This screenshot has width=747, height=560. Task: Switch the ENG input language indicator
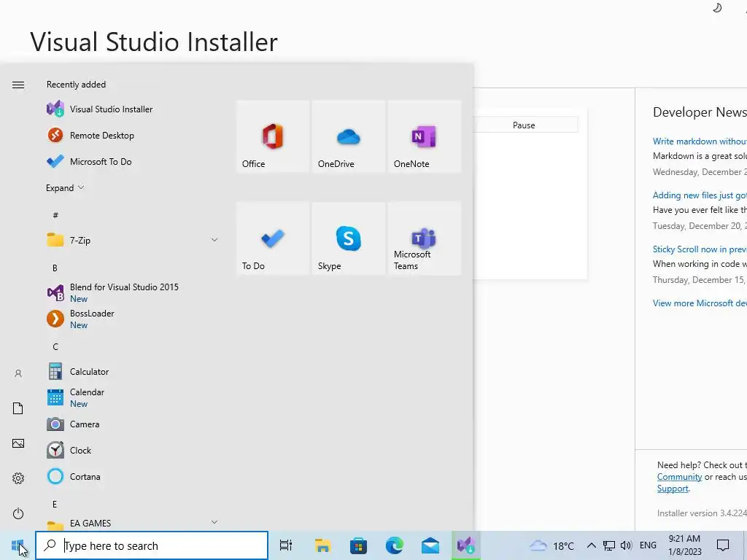pos(648,545)
